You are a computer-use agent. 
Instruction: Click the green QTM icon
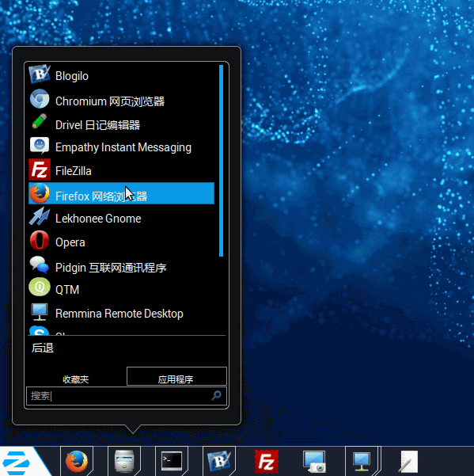tap(40, 287)
